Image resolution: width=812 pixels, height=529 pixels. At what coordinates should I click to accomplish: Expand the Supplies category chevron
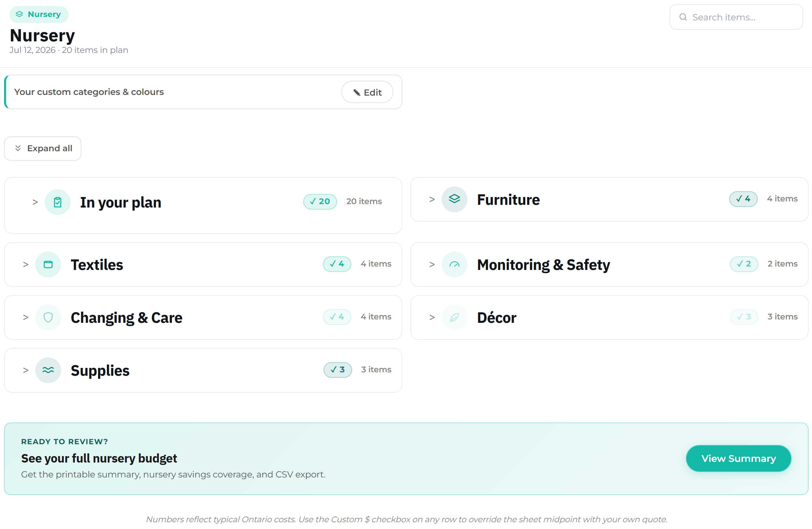tap(25, 370)
